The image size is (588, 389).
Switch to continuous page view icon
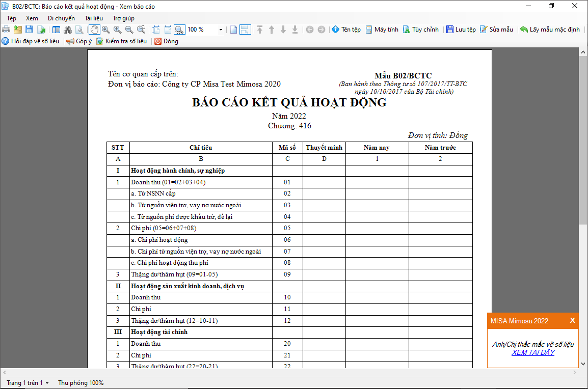pyautogui.click(x=245, y=30)
